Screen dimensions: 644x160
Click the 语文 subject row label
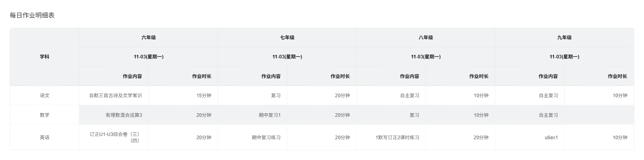click(45, 96)
